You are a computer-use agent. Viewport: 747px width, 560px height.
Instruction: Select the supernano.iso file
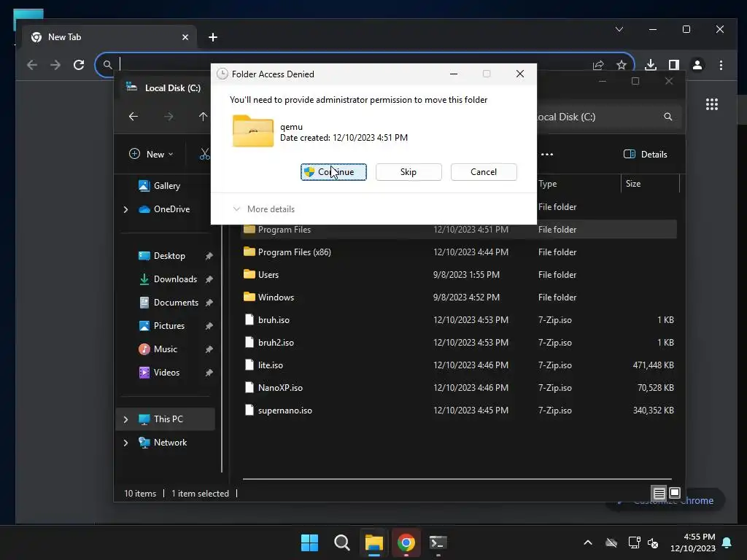click(x=460, y=411)
